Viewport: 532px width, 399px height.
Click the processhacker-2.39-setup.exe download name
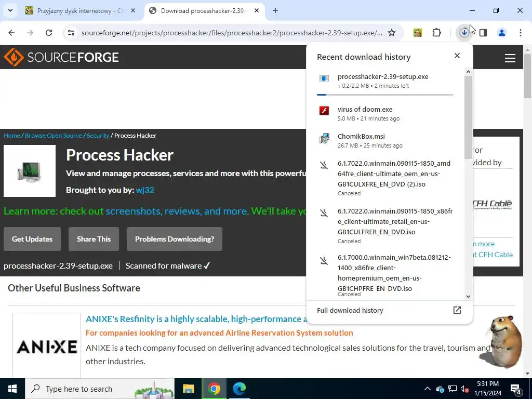(x=383, y=77)
